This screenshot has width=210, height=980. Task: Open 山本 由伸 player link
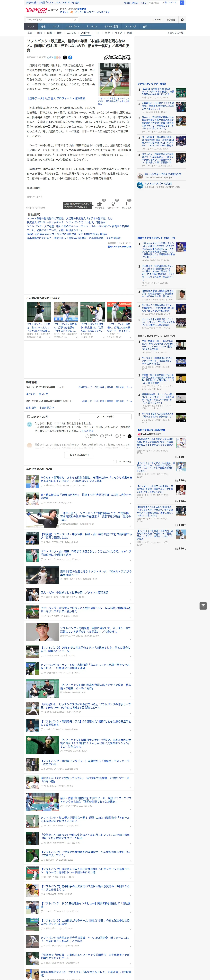(x=31, y=408)
